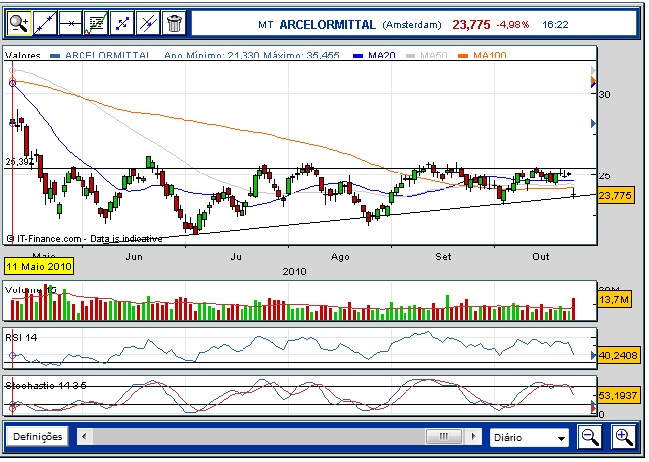Select the trend line drawing tool
This screenshot has height=462, width=649.
click(44, 23)
